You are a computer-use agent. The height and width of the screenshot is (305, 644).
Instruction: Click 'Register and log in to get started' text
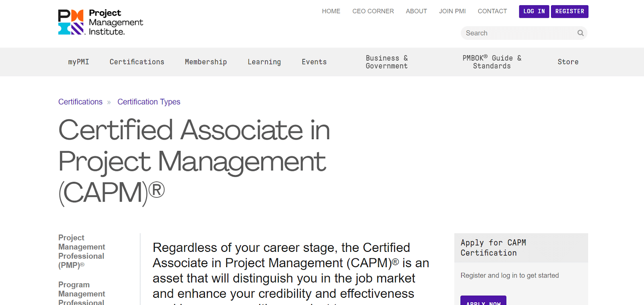click(510, 276)
